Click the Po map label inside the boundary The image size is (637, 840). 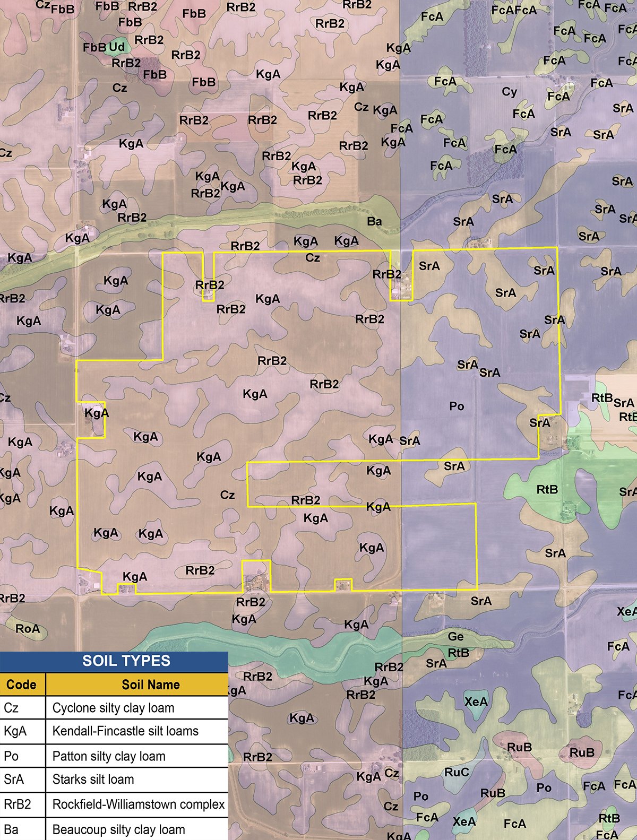click(x=457, y=406)
